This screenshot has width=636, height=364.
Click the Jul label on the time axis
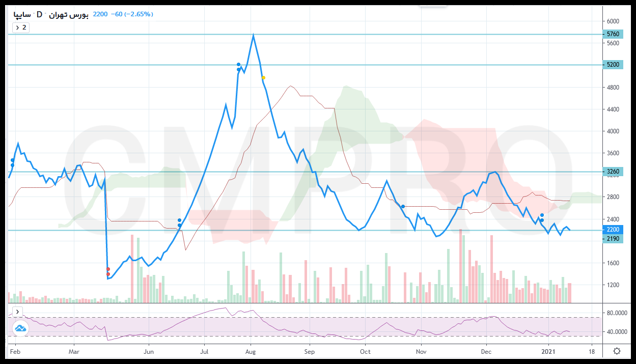(204, 351)
